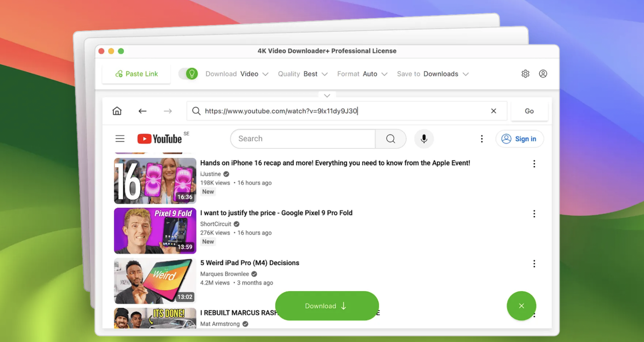Toggle the Smart Mode lightbulb switch
The image size is (644, 342).
pos(188,74)
